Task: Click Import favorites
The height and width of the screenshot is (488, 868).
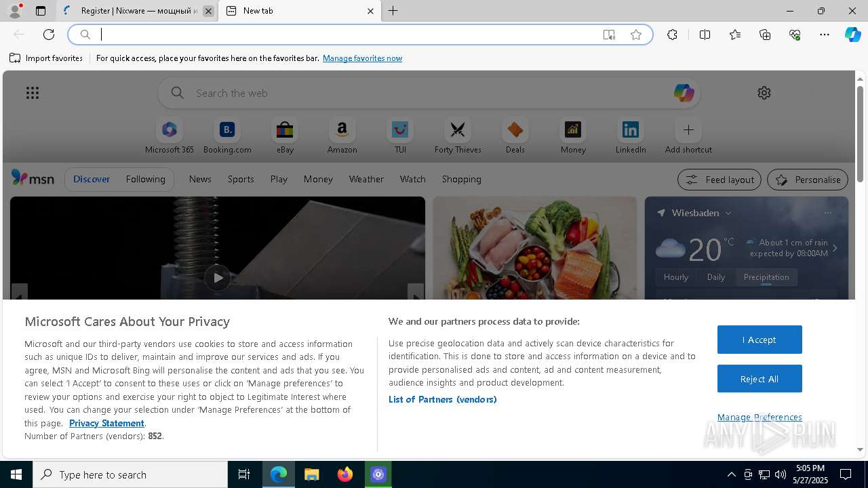Action: point(46,58)
